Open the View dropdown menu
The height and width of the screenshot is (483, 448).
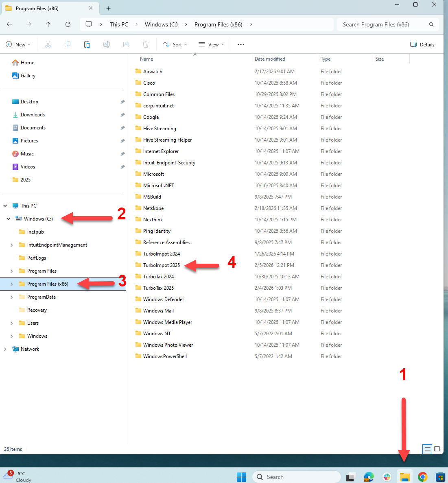click(211, 45)
